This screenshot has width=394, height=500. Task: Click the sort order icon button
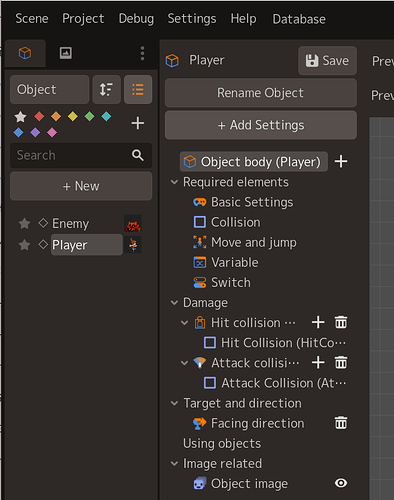[x=106, y=89]
